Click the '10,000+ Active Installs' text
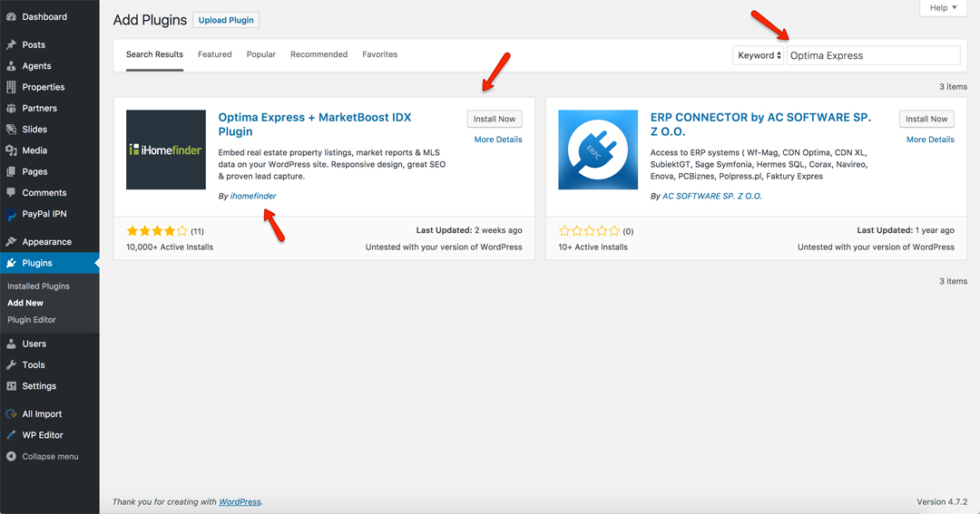The height and width of the screenshot is (514, 980). tap(170, 247)
